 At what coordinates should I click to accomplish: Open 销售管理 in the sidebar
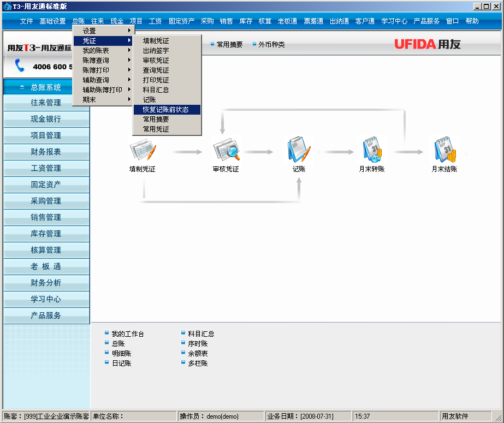(x=46, y=217)
